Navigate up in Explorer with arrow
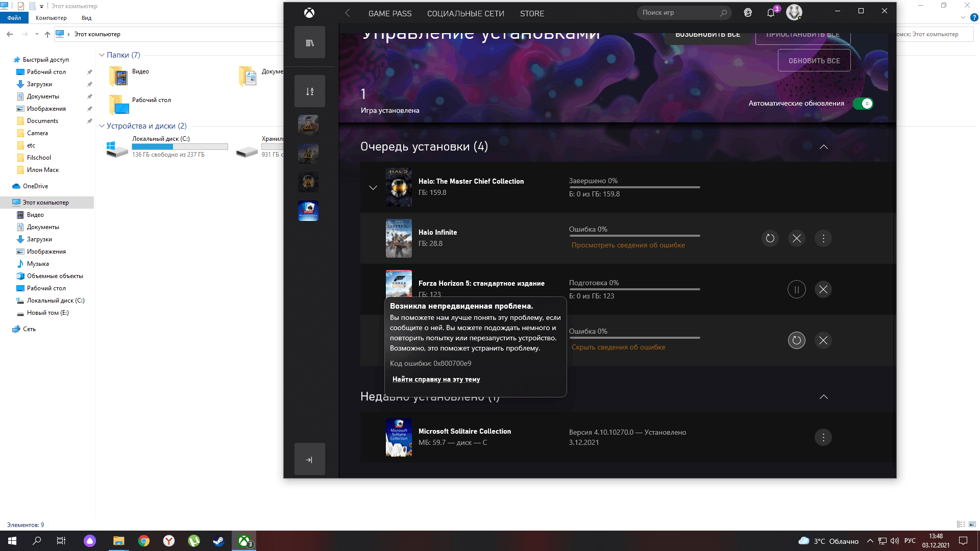Viewport: 980px width, 551px height. pos(47,34)
